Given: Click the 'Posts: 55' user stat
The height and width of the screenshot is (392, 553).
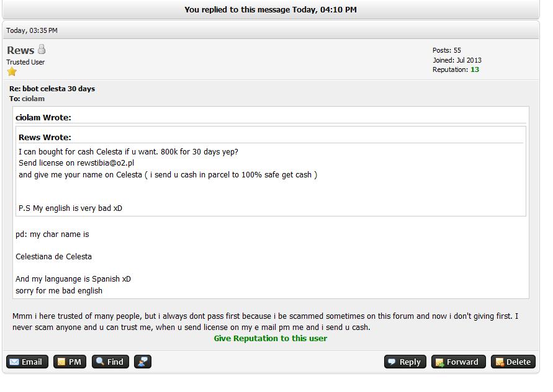Looking at the screenshot, I should point(447,50).
